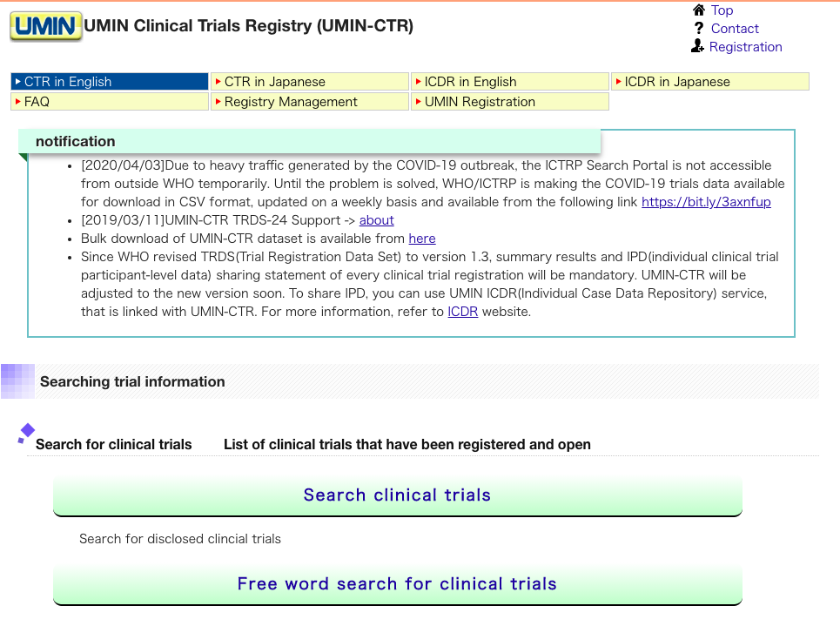
Task: Open the 'about' TRDS-24 Support link
Action: [376, 220]
